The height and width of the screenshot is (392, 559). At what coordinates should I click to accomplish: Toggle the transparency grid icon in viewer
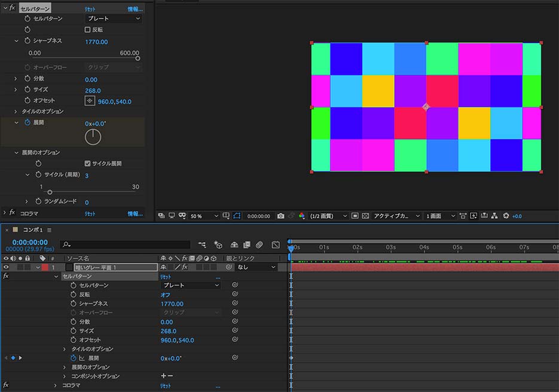pyautogui.click(x=365, y=216)
